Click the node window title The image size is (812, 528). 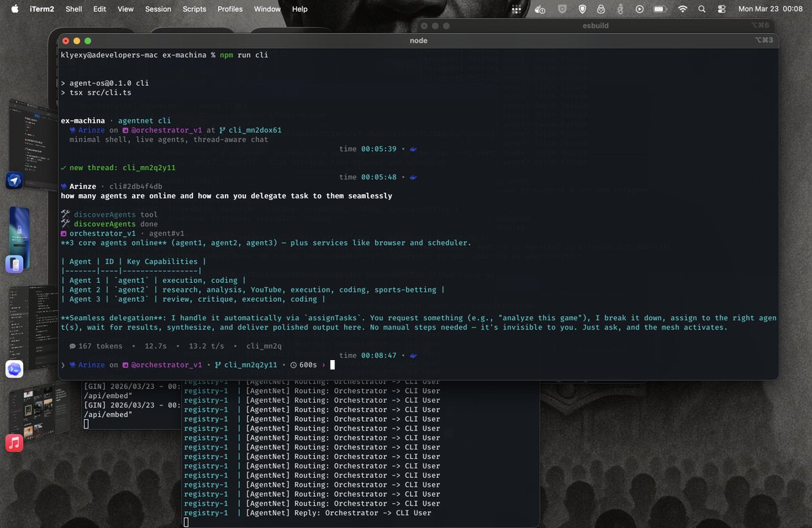click(x=419, y=41)
